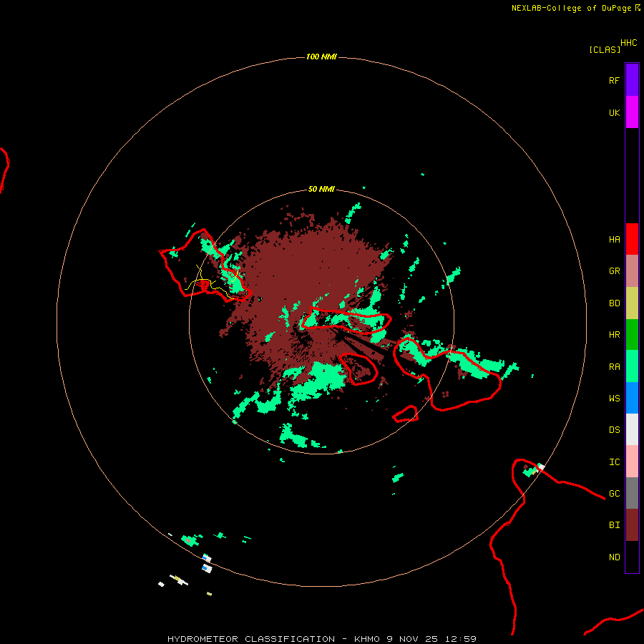This screenshot has height=644, width=644.
Task: Click the NEXLAB-College of DuPage credit
Action: point(571,8)
